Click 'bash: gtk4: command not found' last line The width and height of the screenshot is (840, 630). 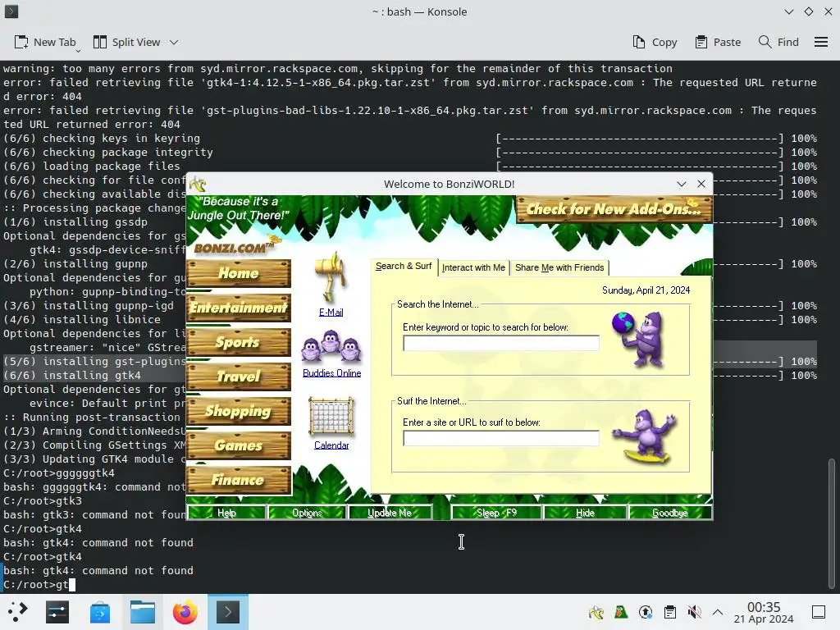click(x=98, y=571)
